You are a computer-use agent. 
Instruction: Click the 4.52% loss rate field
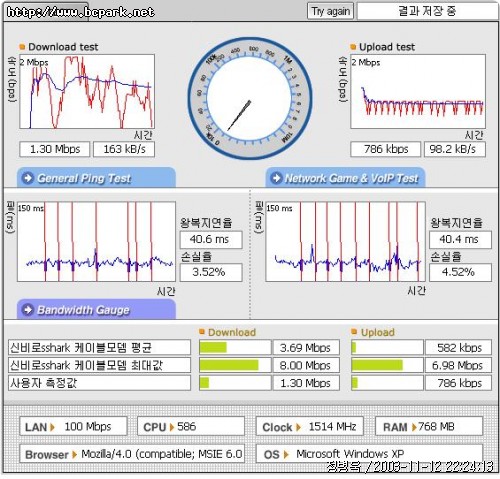pyautogui.click(x=460, y=272)
